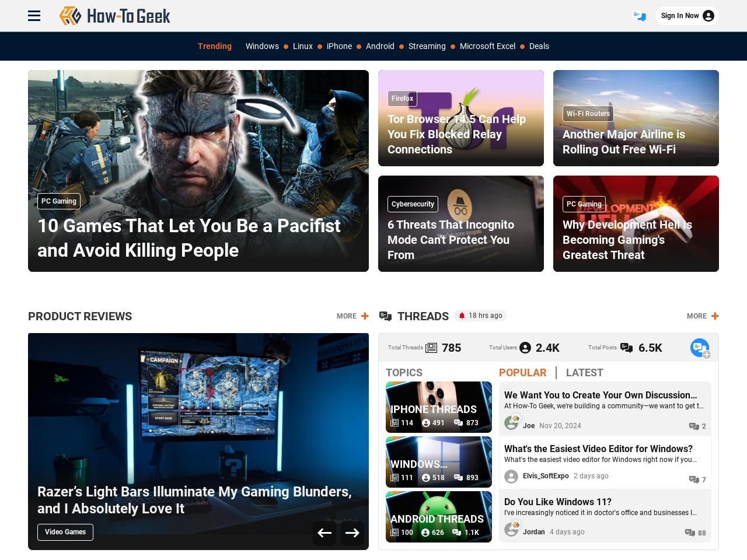Open Razer's Light Bars review article

coord(194,500)
